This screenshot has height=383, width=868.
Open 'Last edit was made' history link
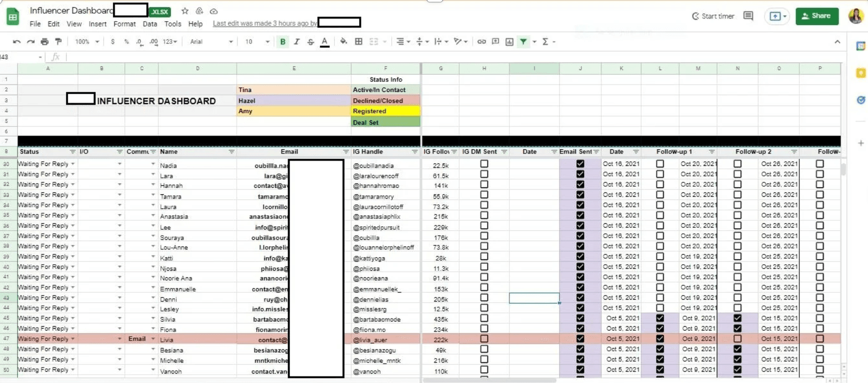265,23
